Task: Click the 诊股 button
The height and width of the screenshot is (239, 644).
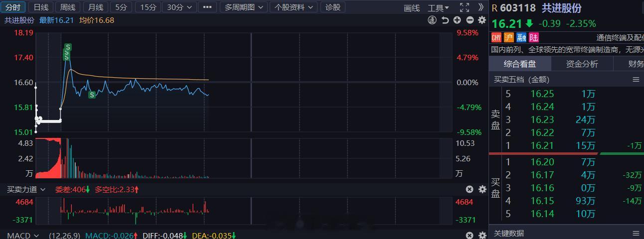Action: tap(333, 7)
